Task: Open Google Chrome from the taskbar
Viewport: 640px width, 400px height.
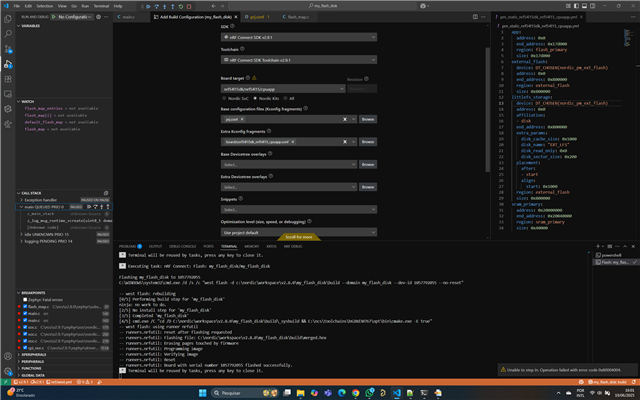Action: (356, 393)
